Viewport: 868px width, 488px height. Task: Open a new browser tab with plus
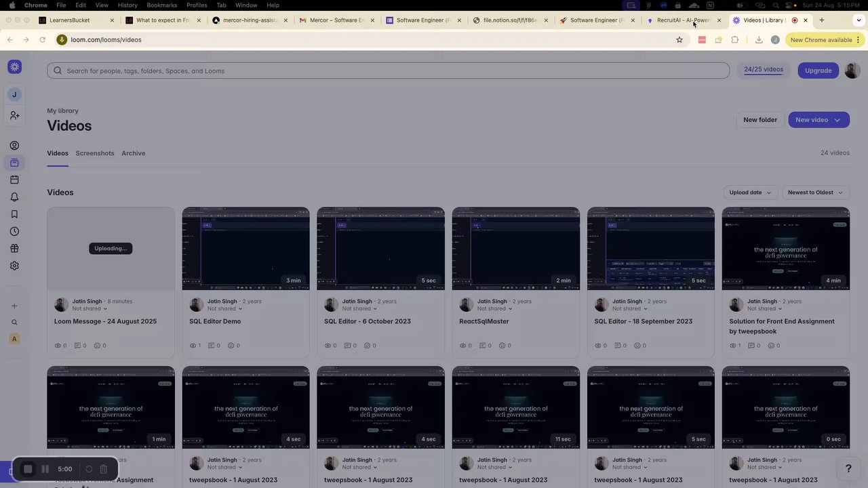click(822, 20)
